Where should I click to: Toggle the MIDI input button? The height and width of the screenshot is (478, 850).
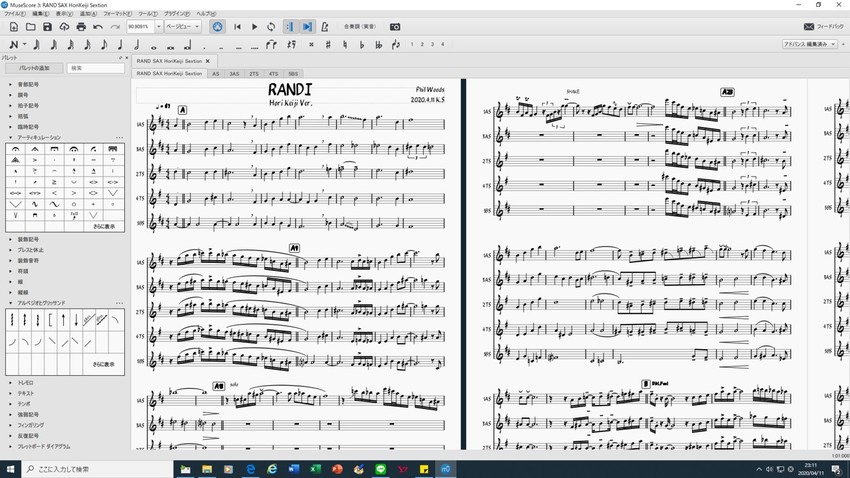tap(217, 27)
